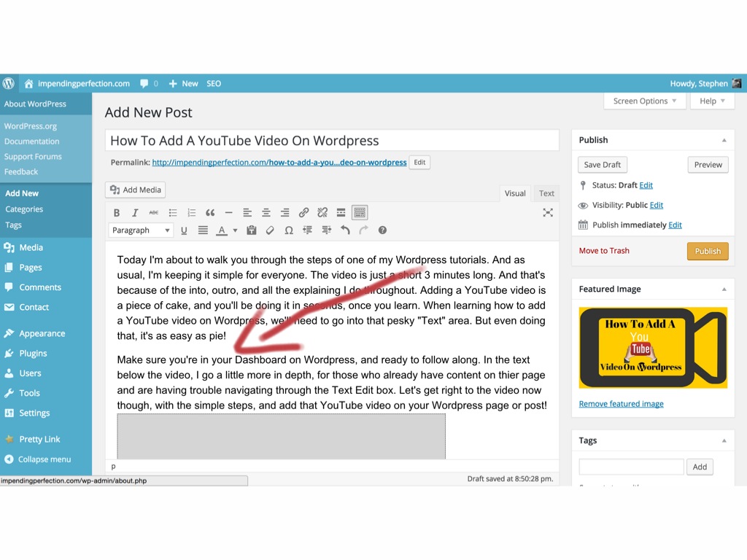Apply blockquote formatting
Viewport: 747px width, 560px height.
coord(210,213)
